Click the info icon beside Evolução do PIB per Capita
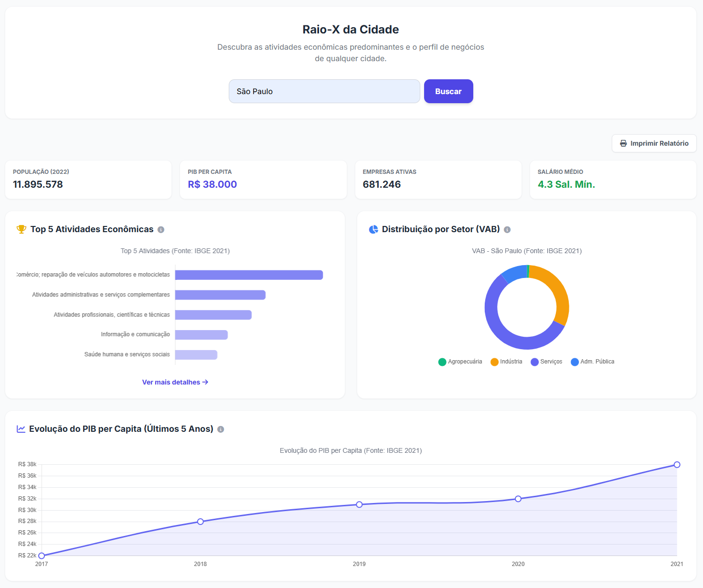 221,429
